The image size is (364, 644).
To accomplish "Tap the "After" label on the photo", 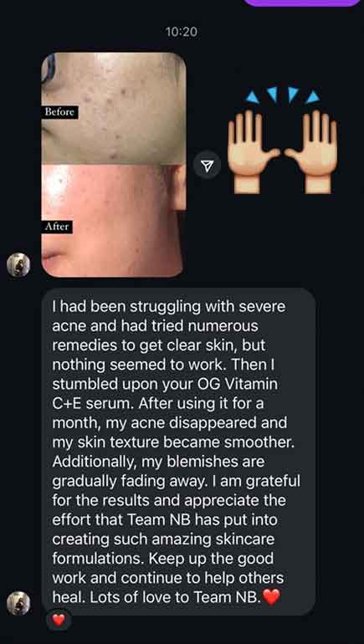I will (57, 227).
